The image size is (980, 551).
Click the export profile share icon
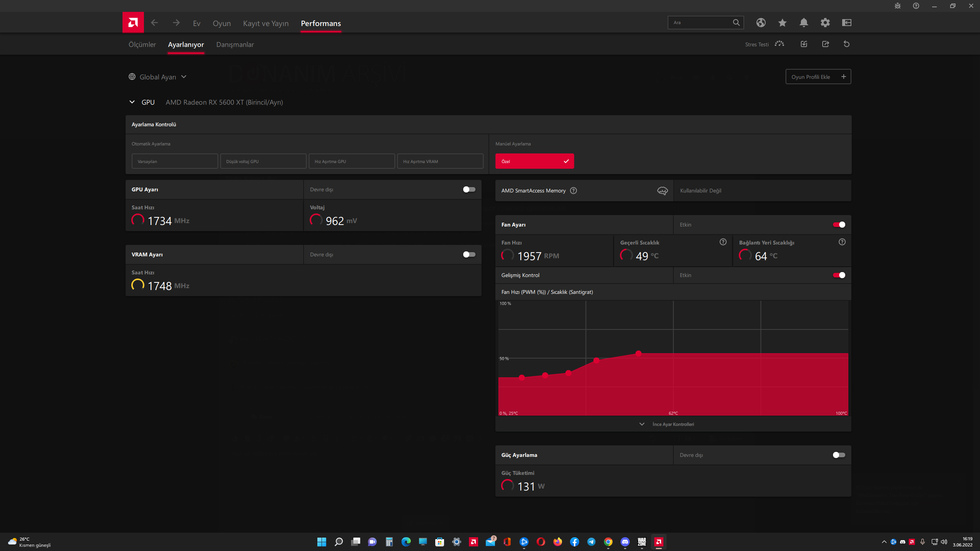825,44
